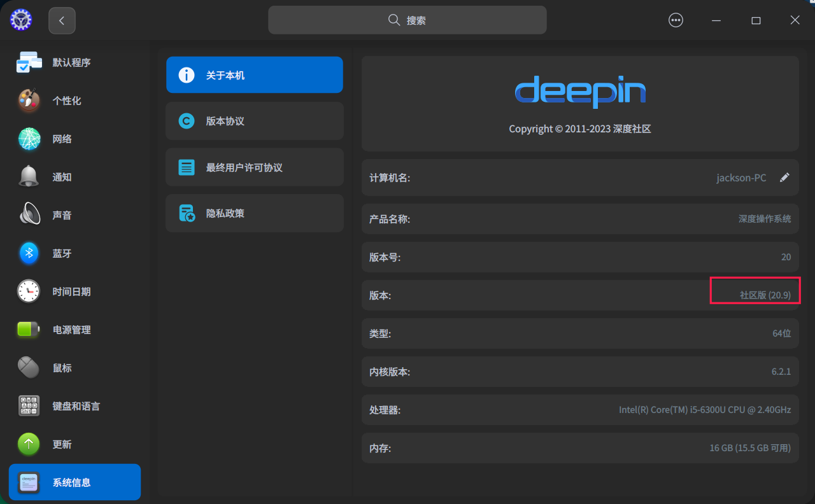This screenshot has height=504, width=815.
Task: Open the 隐私政策 (Privacy Policy) section
Action: point(254,213)
